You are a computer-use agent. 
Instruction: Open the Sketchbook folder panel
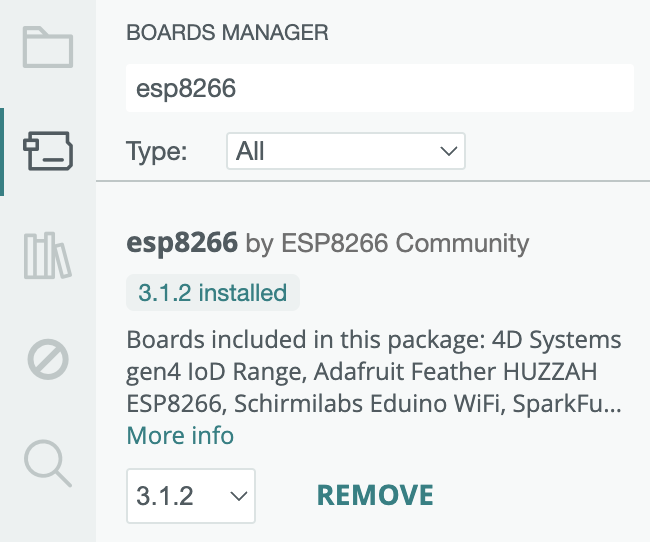[48, 47]
